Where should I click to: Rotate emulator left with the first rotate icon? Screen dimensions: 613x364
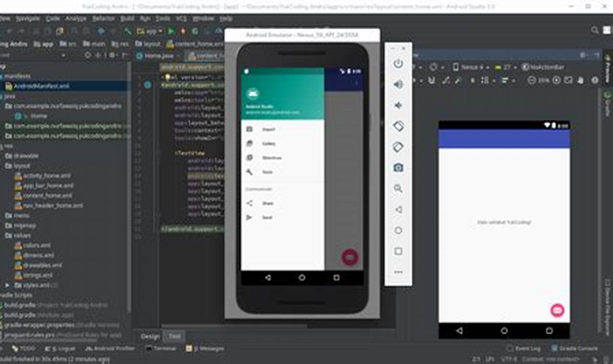pos(398,126)
